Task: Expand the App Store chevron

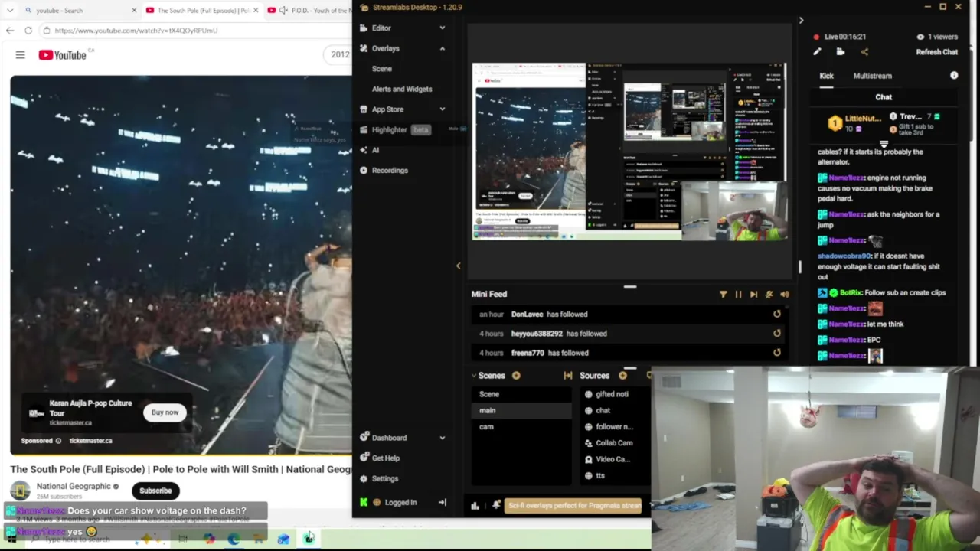Action: pos(442,109)
